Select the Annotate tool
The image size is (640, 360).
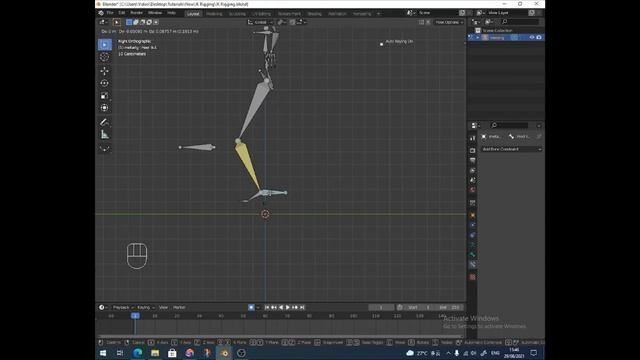point(104,122)
